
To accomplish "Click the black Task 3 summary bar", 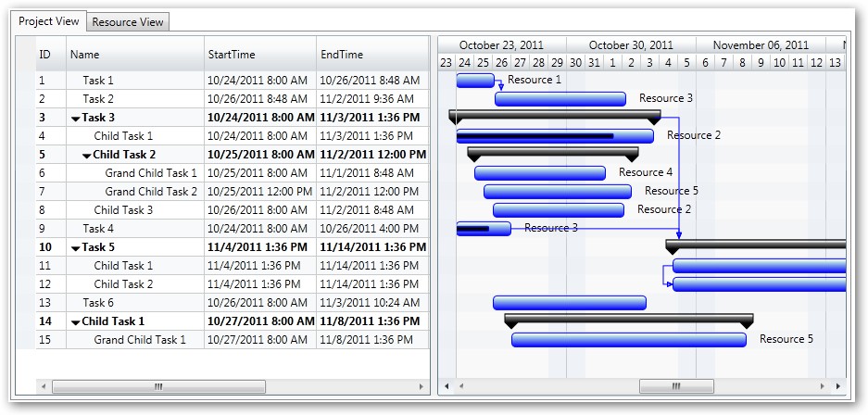I will (x=554, y=114).
